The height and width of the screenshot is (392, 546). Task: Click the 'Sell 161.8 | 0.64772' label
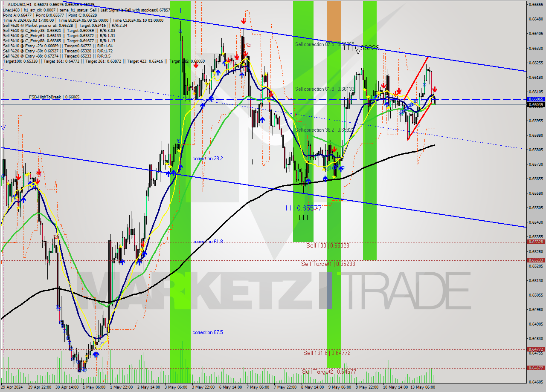point(327,353)
